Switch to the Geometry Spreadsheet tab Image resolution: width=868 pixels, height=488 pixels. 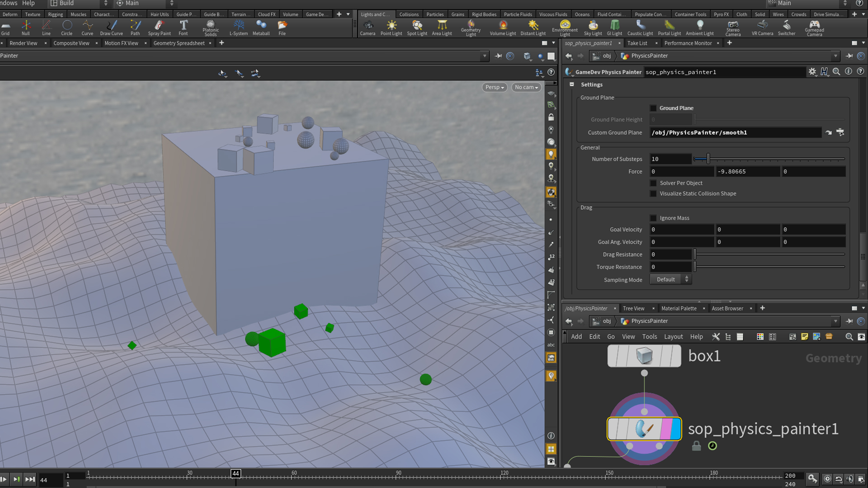(179, 43)
